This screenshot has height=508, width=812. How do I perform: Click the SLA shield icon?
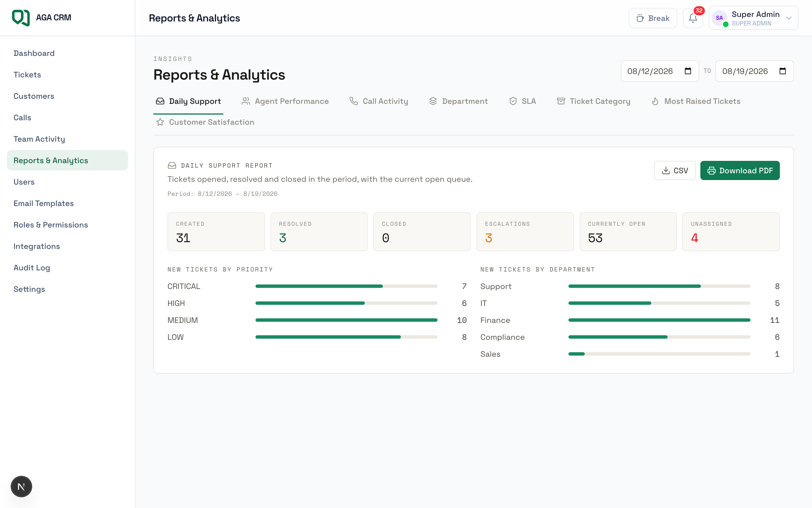(513, 101)
